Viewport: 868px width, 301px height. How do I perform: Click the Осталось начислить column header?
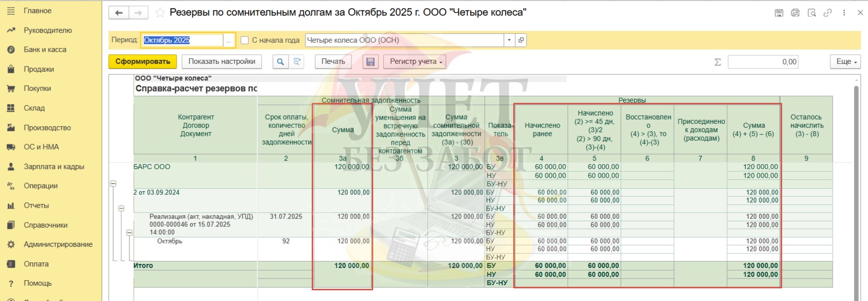(806, 125)
